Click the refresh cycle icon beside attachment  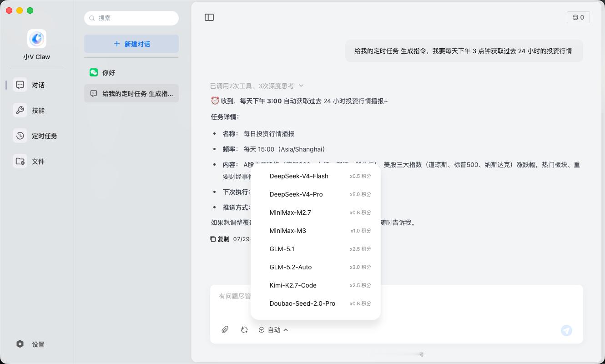click(244, 330)
